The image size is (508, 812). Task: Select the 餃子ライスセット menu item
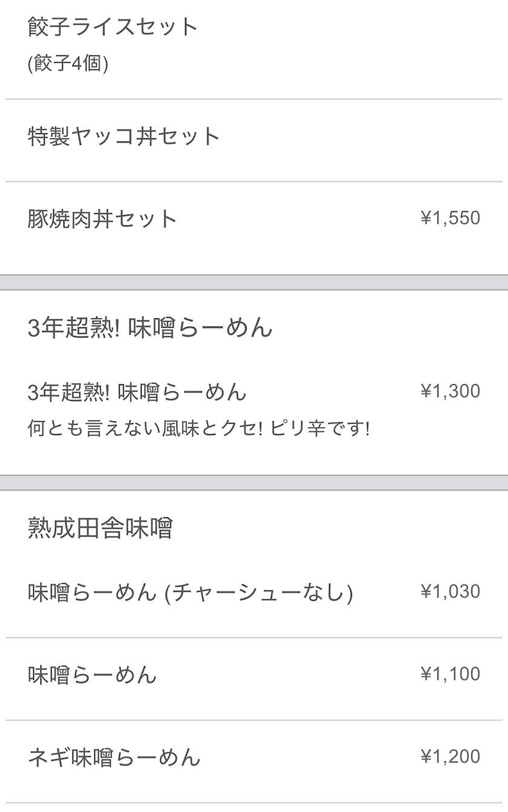pyautogui.click(x=113, y=27)
